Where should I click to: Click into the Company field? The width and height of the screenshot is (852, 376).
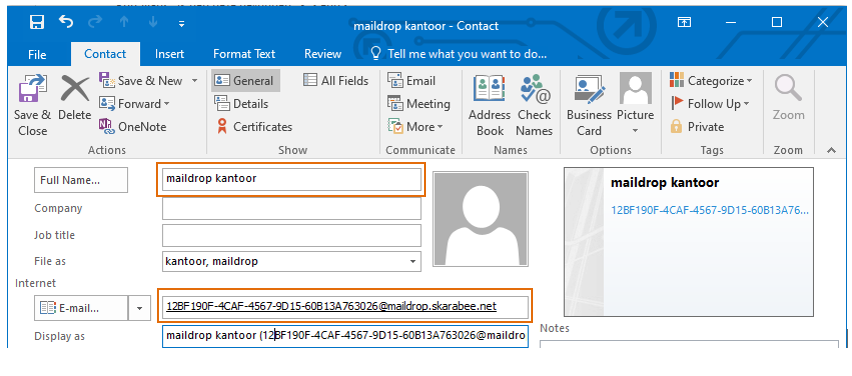[291, 209]
